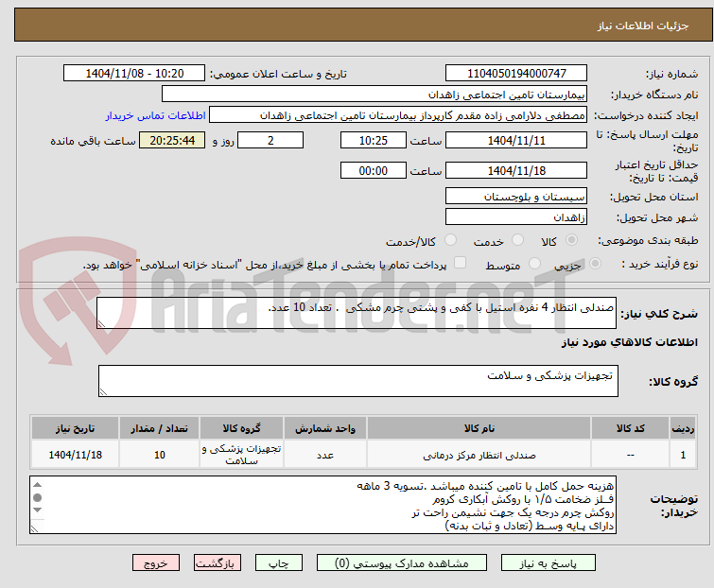Select the کالا/خدمت radio button
The image size is (714, 588).
click(450, 240)
